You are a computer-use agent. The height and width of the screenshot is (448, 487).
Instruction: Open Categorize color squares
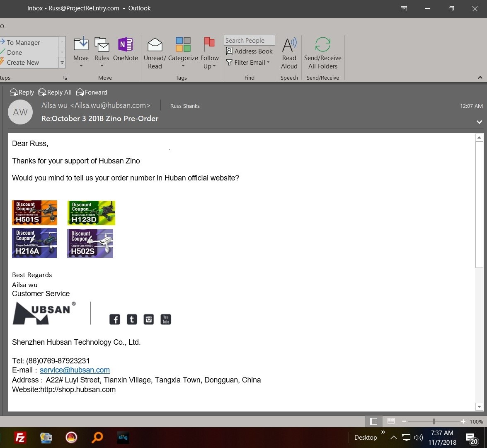coord(183,44)
